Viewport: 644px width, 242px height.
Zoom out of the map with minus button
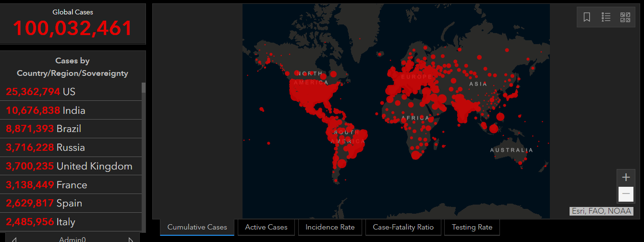coord(626,194)
